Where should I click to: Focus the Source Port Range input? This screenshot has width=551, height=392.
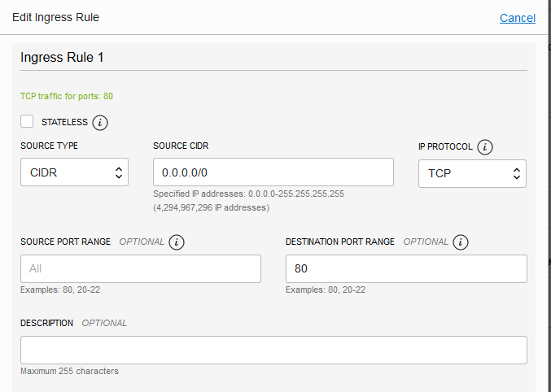140,268
